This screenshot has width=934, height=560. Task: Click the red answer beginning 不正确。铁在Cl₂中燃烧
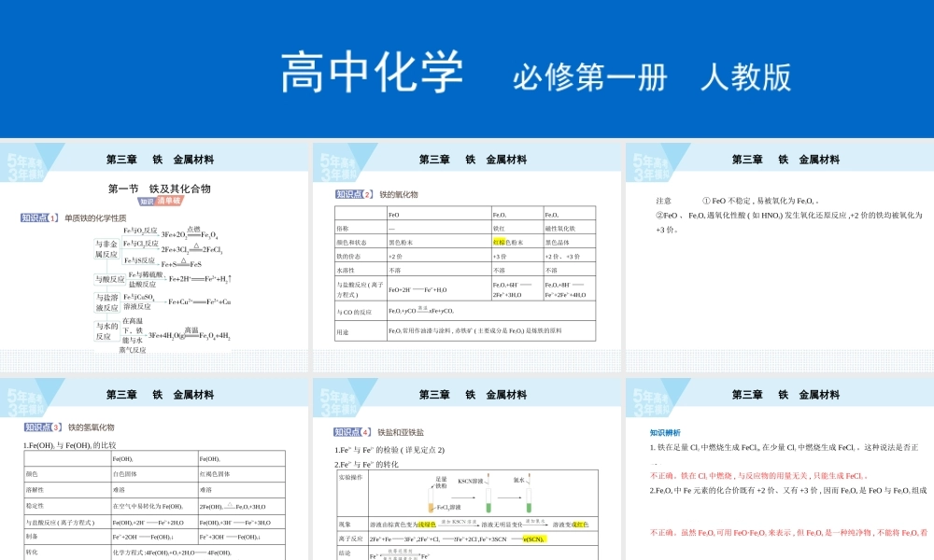758,476
